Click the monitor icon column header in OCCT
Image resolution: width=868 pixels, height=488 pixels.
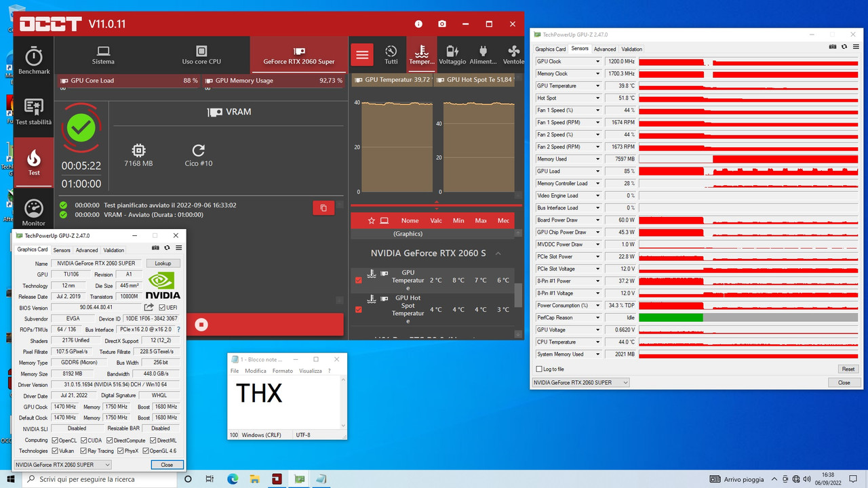[384, 221]
